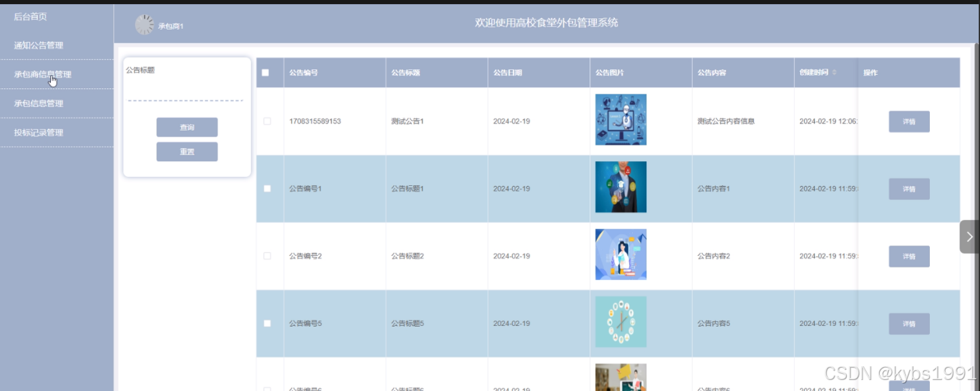Open the 公告标题2 announcement image
The width and height of the screenshot is (980, 391).
[x=620, y=254]
